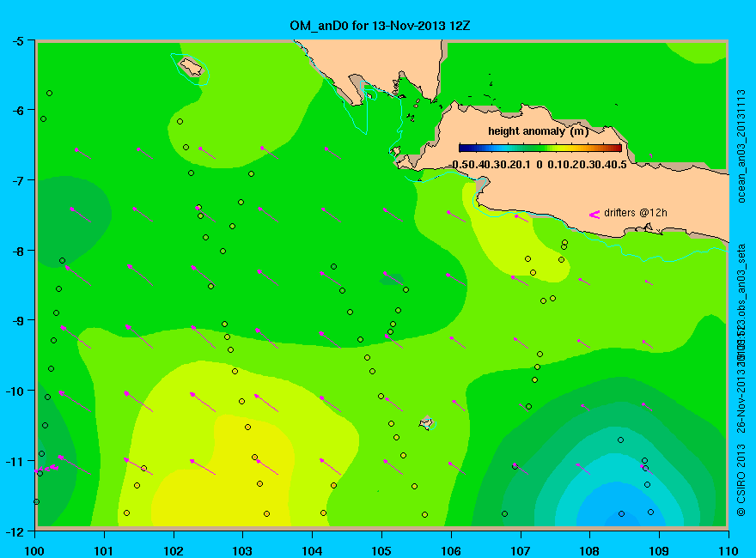Click Christmas Island south of Java
This screenshot has height=558, width=756.
point(426,423)
